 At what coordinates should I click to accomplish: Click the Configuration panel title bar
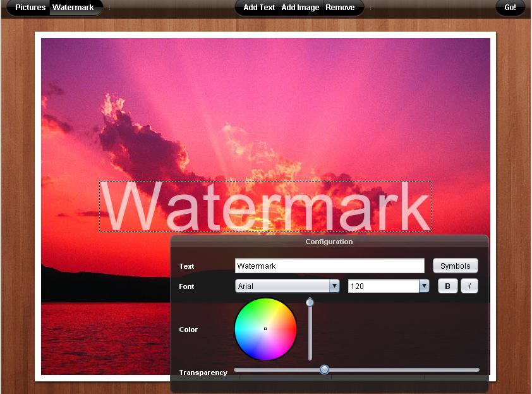(329, 241)
